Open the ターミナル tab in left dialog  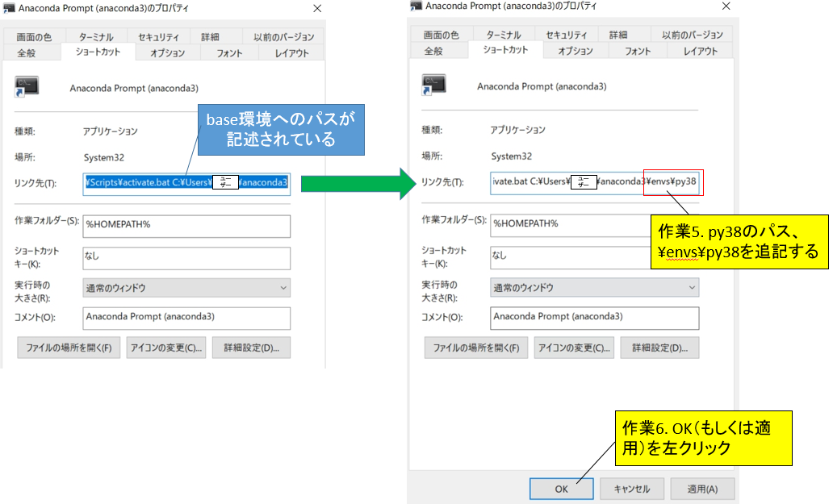click(x=96, y=36)
